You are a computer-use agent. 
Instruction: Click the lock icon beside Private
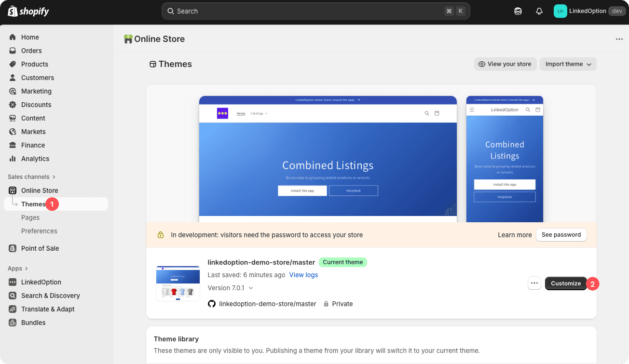point(326,304)
